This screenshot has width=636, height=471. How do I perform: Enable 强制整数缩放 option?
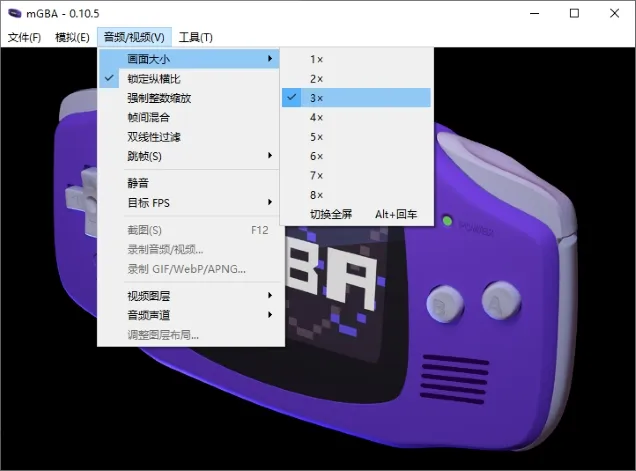coord(158,98)
